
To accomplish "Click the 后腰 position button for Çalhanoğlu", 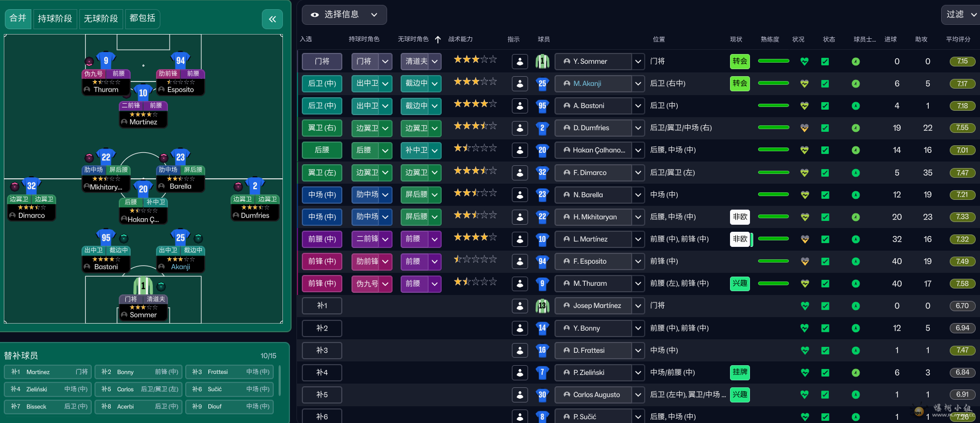I will [x=322, y=150].
